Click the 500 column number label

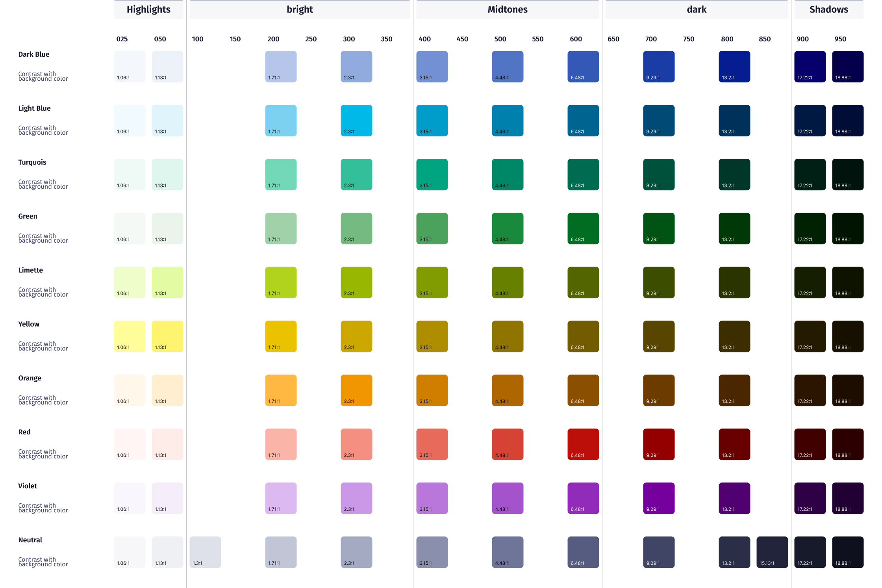point(500,39)
